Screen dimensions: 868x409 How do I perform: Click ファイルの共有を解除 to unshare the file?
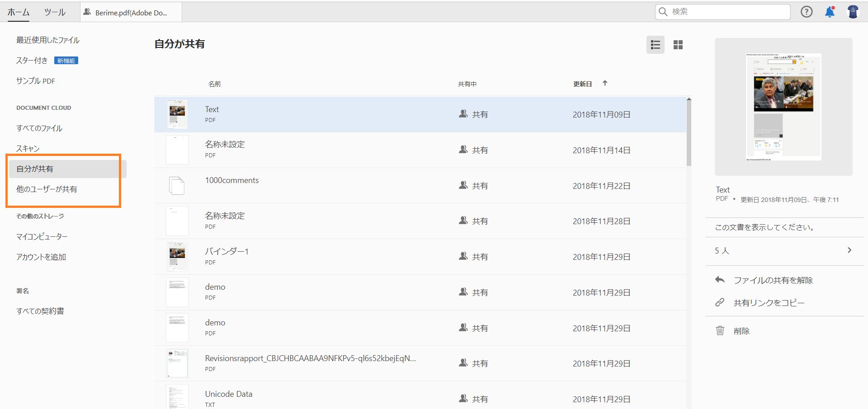[x=773, y=280]
